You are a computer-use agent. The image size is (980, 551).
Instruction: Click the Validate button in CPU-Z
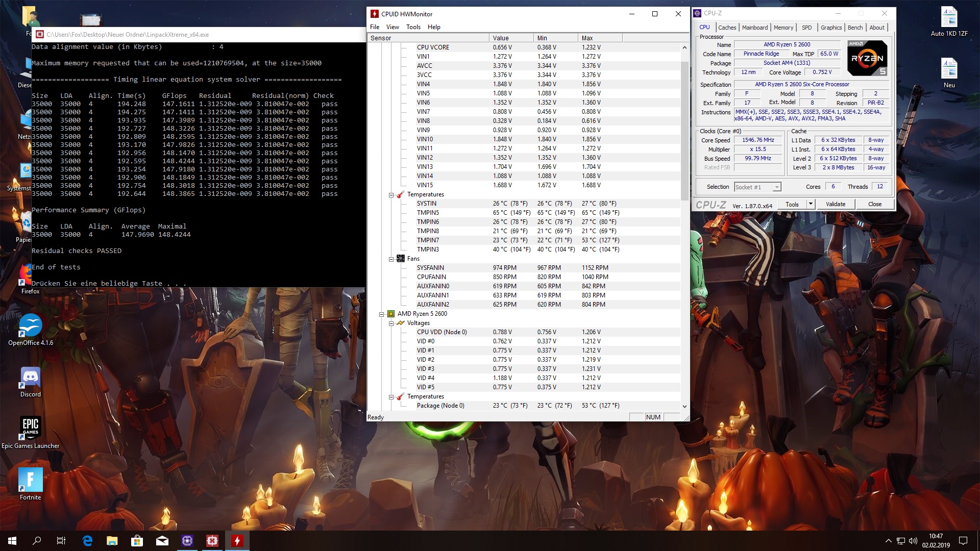(836, 204)
